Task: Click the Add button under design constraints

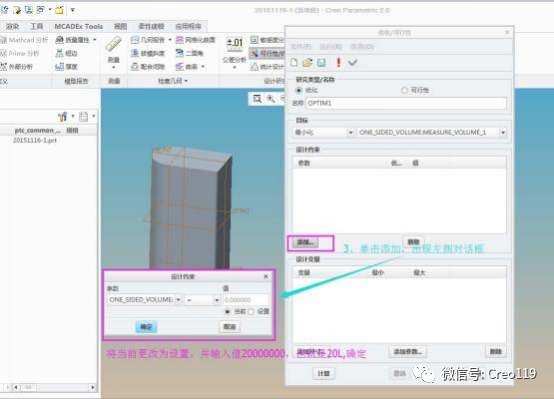Action: (x=305, y=242)
